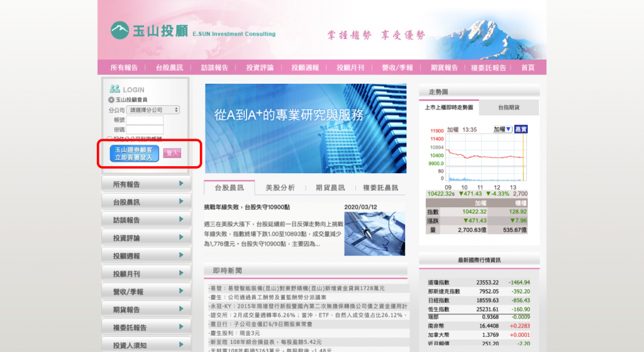644x352 pixels.
Task: Click the LOGIN people icon
Action: [x=114, y=89]
